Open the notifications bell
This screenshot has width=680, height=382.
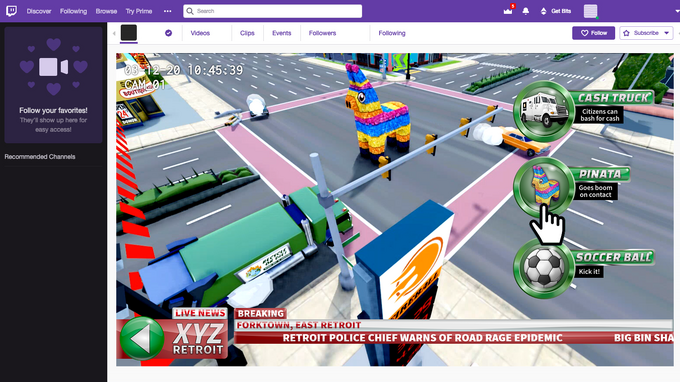tap(526, 11)
